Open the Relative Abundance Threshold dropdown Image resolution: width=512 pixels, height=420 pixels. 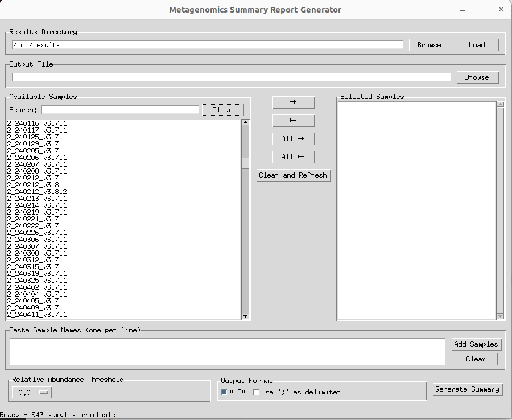coord(31,392)
